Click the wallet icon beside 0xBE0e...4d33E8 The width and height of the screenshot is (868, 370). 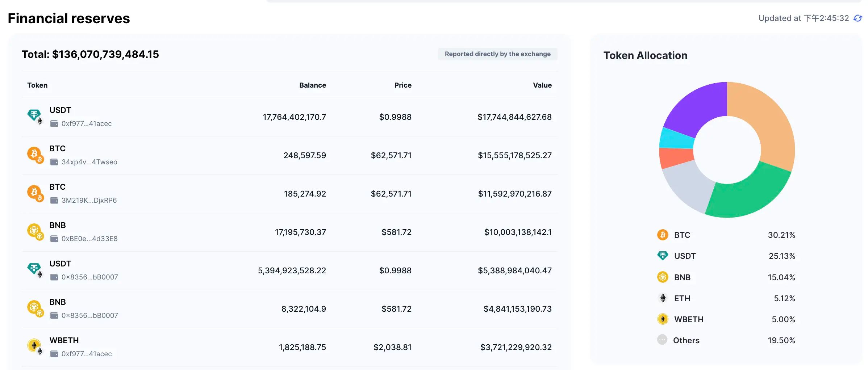coord(54,239)
